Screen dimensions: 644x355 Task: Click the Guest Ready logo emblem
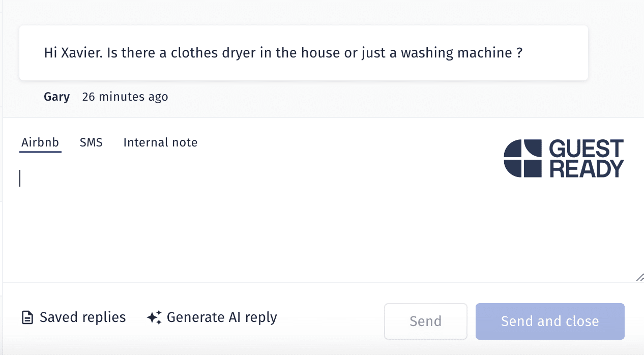tap(523, 159)
